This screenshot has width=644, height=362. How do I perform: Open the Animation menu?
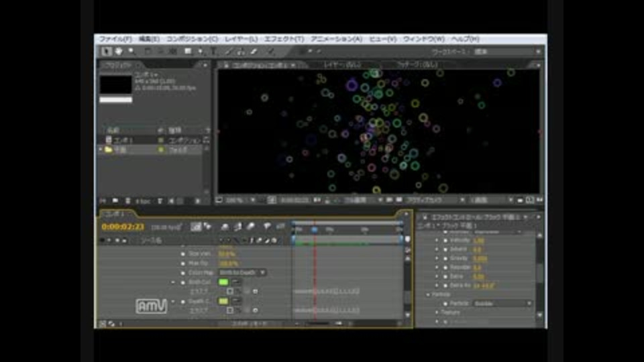(336, 39)
